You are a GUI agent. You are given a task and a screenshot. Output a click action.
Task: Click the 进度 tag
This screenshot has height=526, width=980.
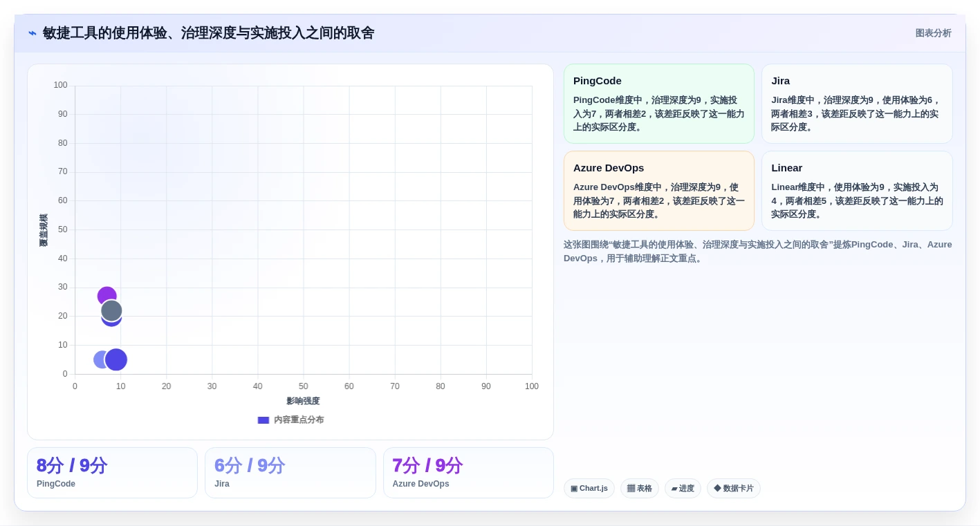(x=683, y=489)
